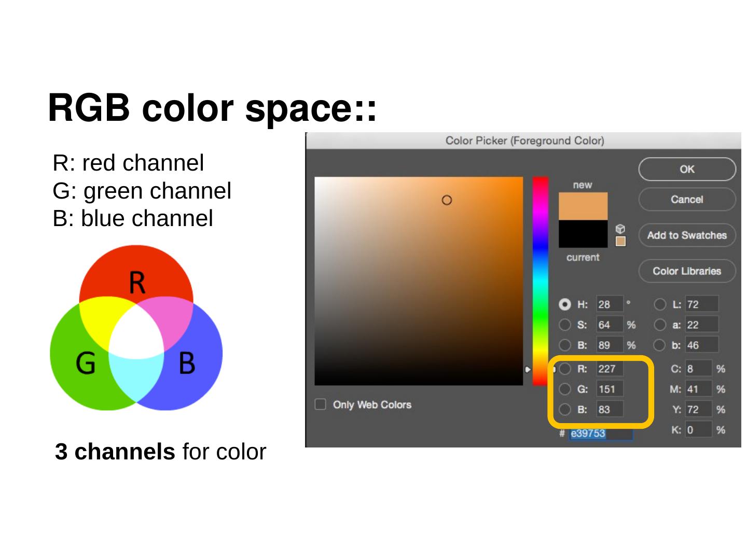The height and width of the screenshot is (560, 747).
Task: Click the R value field showing 227
Action: click(x=610, y=369)
